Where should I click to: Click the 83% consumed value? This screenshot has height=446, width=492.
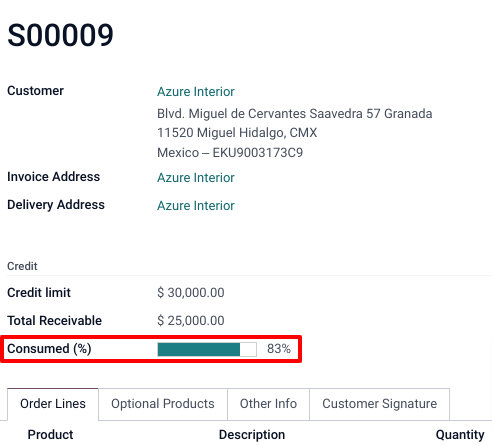pos(279,349)
